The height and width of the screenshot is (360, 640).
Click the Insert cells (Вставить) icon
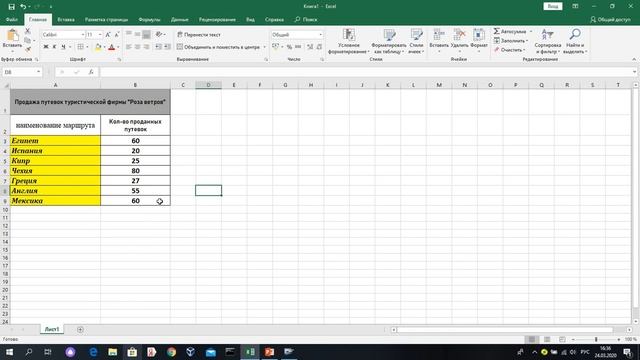pos(439,35)
